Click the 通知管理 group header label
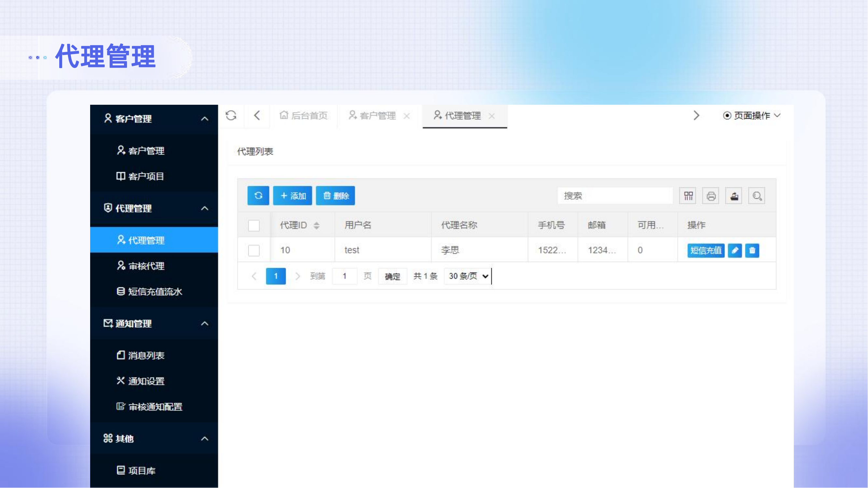The height and width of the screenshot is (488, 868). tap(133, 324)
